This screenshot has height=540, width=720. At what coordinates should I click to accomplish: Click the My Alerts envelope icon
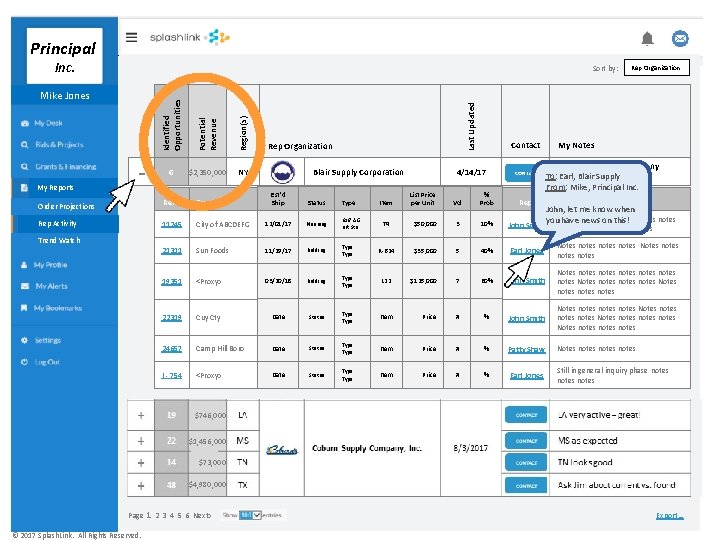coord(24,286)
